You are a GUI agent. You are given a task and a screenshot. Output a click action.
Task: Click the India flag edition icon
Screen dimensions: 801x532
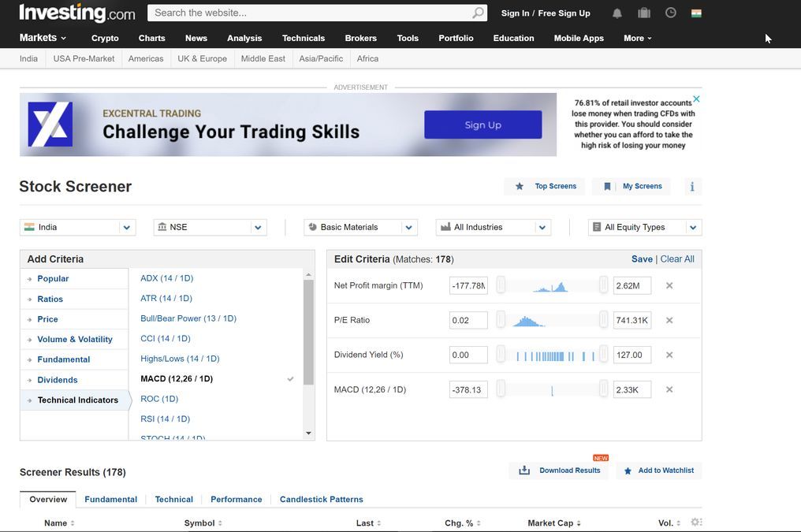[696, 13]
